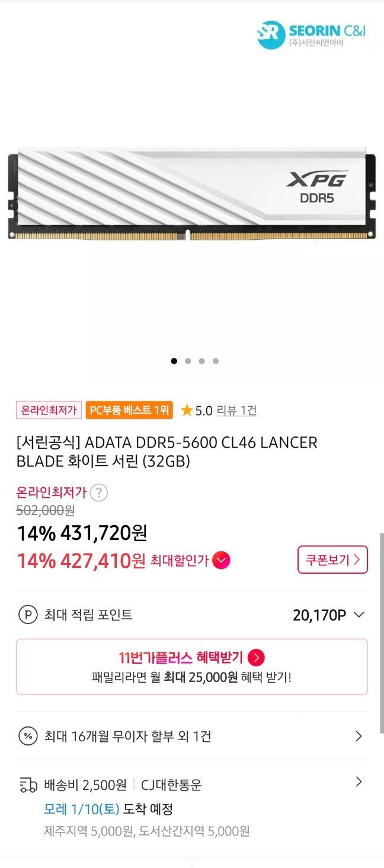
Task: Click the PC부품 베스트 1위 badge
Action: pyautogui.click(x=129, y=410)
